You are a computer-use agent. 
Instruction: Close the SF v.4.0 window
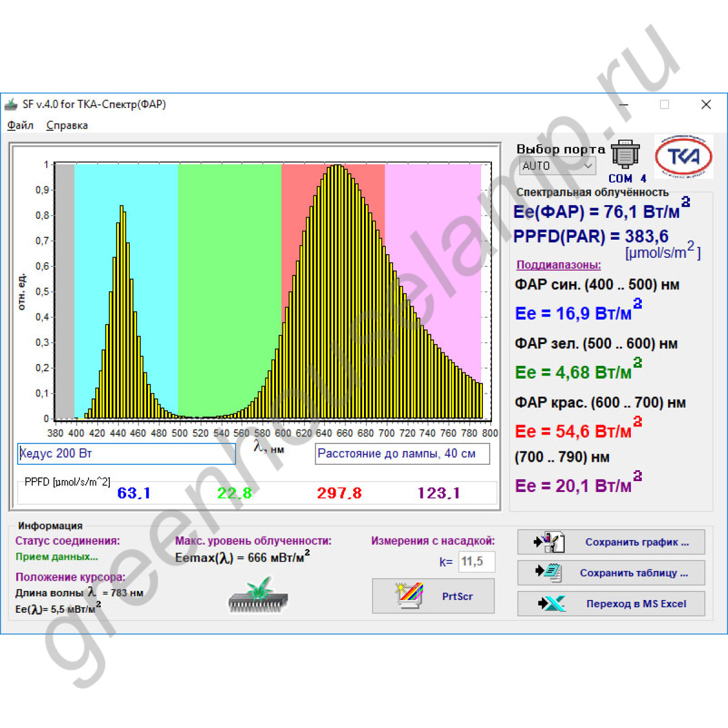tap(706, 104)
